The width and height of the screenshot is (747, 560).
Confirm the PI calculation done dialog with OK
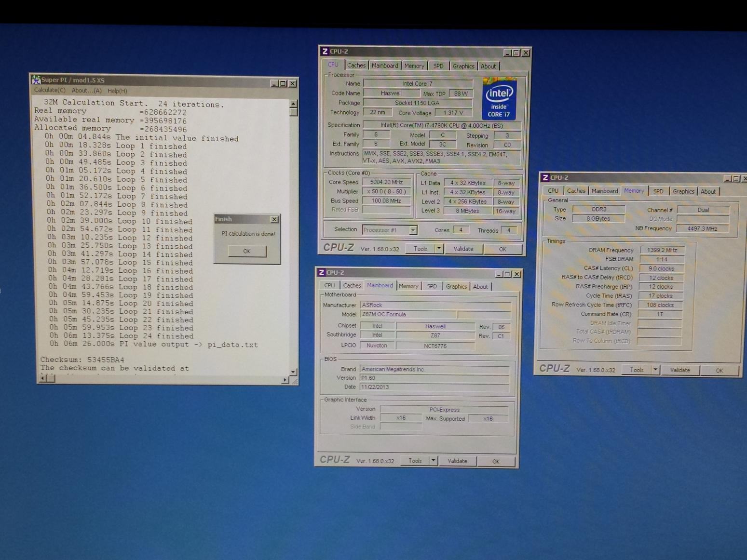(247, 251)
